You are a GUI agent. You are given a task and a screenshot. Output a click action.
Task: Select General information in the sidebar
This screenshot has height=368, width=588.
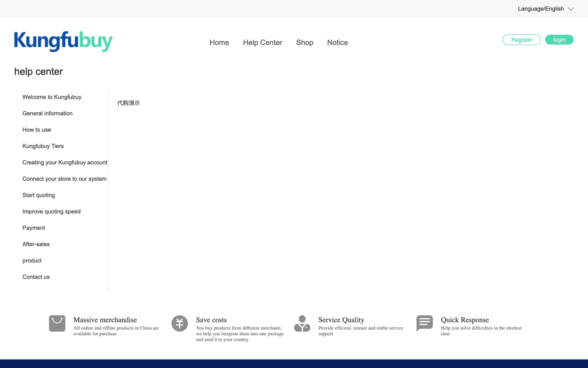(x=47, y=113)
